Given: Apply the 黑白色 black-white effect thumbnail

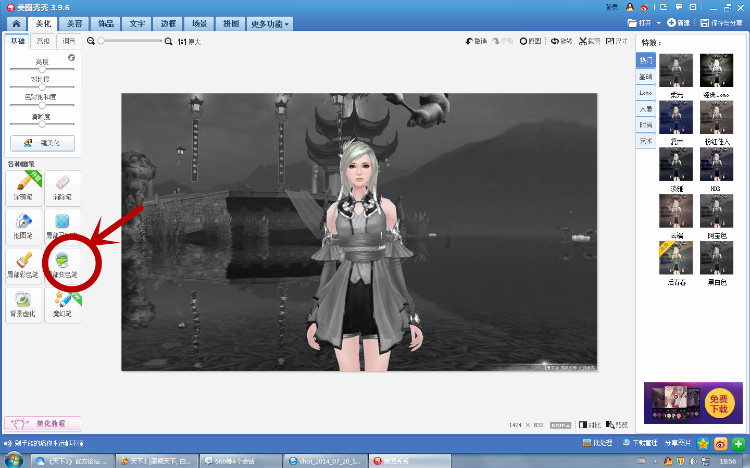Looking at the screenshot, I should [x=717, y=258].
